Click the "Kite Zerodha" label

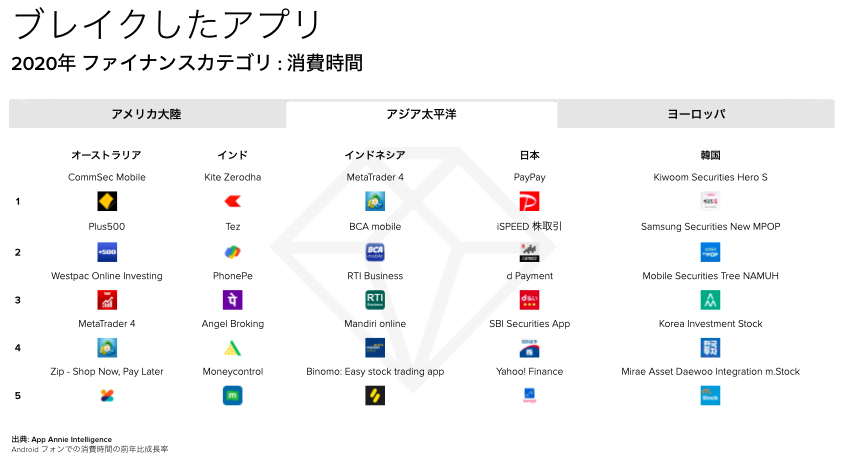coord(233,177)
